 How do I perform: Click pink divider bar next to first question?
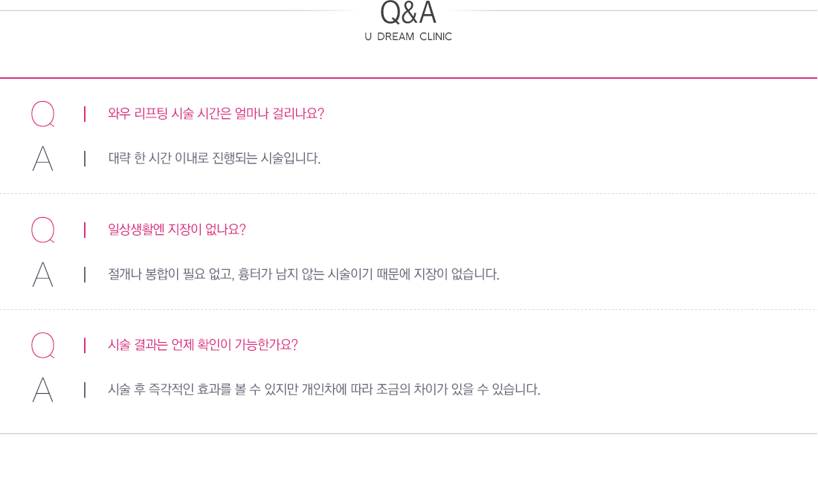85,114
